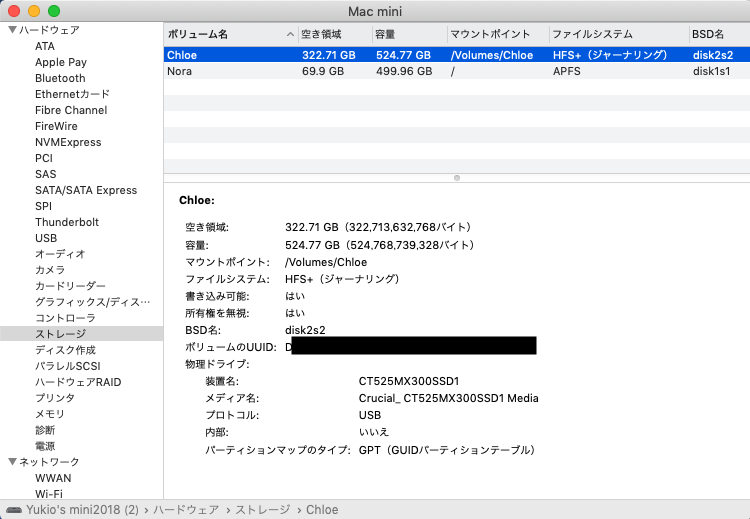Open ハードウェアRAID in the sidebar
The width and height of the screenshot is (750, 519).
78,382
